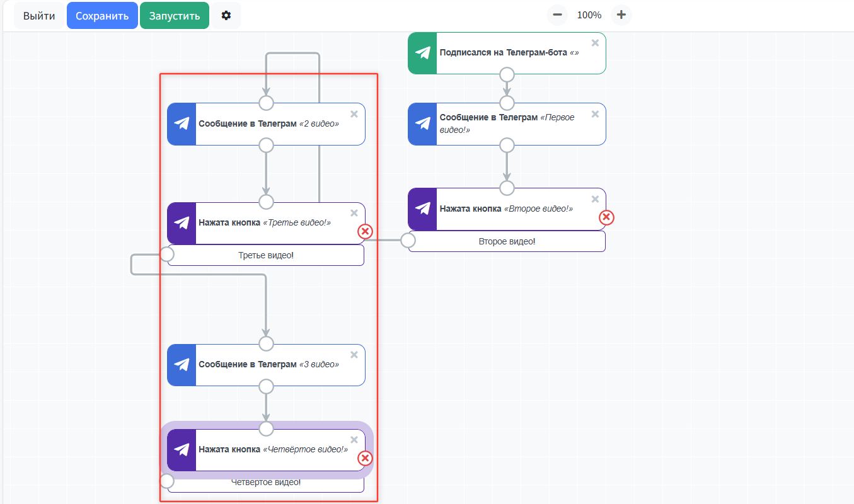Select purple icon of «Третье видео!» button node

[x=182, y=223]
